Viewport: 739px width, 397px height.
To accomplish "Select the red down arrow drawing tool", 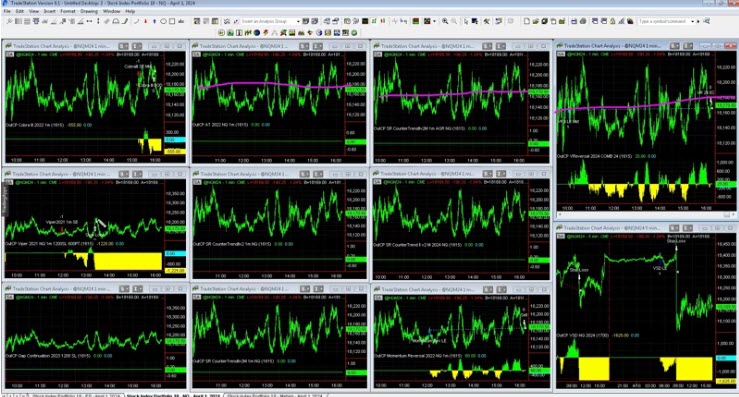I will (x=146, y=21).
